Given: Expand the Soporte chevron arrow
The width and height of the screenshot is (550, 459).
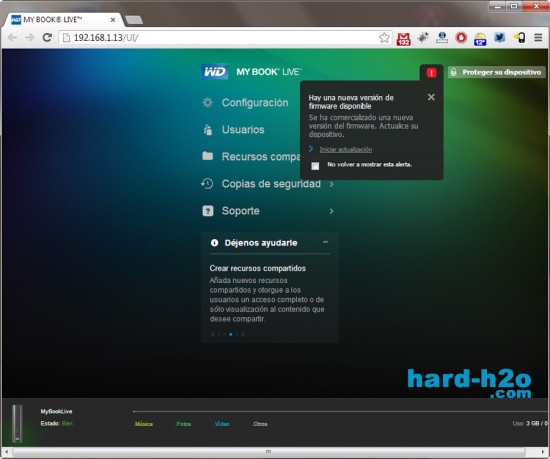Looking at the screenshot, I should tap(331, 211).
